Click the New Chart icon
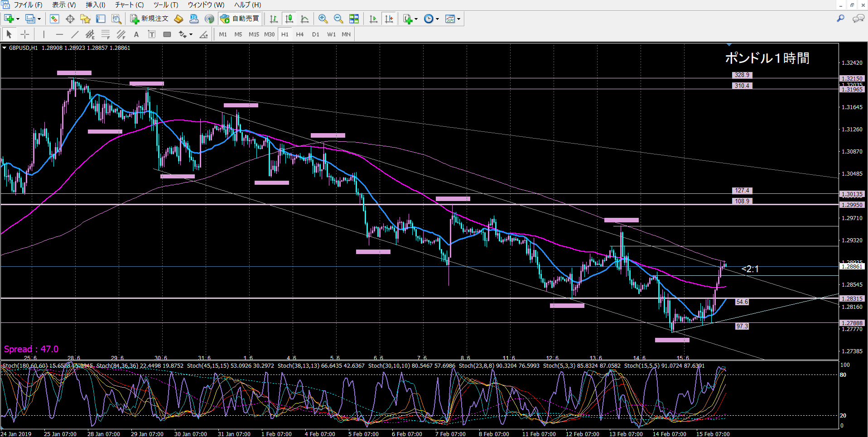 9,19
